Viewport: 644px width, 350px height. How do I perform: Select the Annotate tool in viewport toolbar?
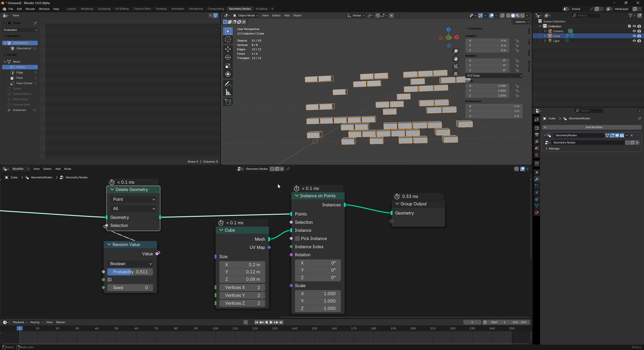[x=228, y=84]
